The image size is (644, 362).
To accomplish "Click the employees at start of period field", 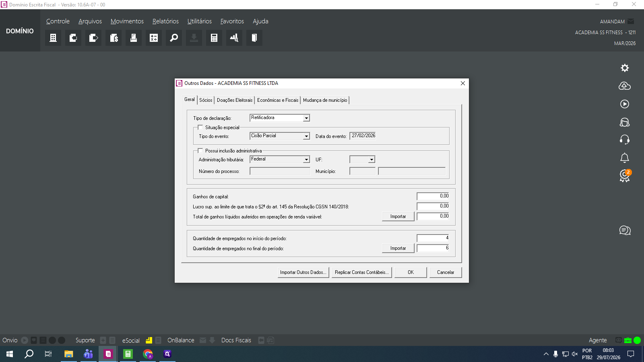I will (x=433, y=238).
